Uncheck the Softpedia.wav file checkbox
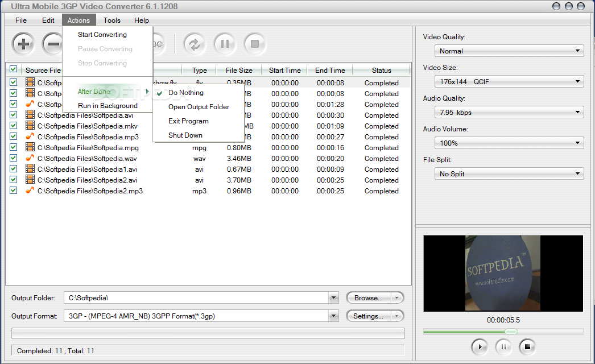The image size is (595, 364). click(x=14, y=158)
